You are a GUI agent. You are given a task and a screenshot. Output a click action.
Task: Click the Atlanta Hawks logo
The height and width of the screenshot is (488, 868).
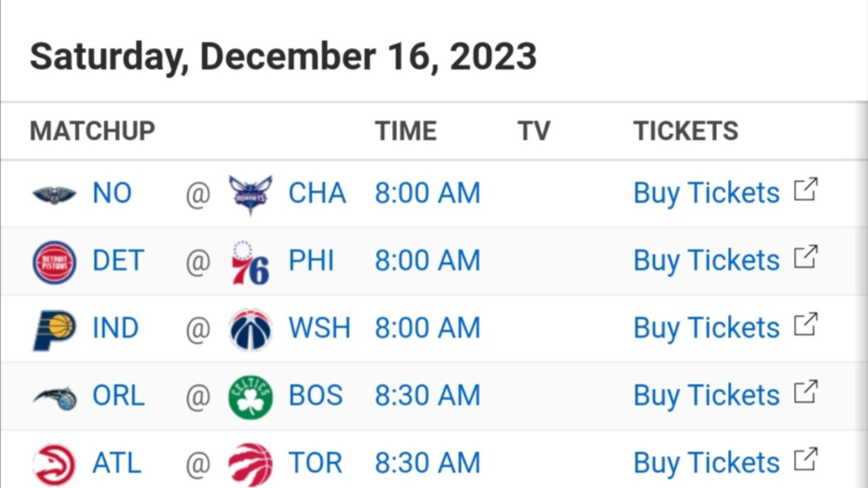(x=54, y=465)
